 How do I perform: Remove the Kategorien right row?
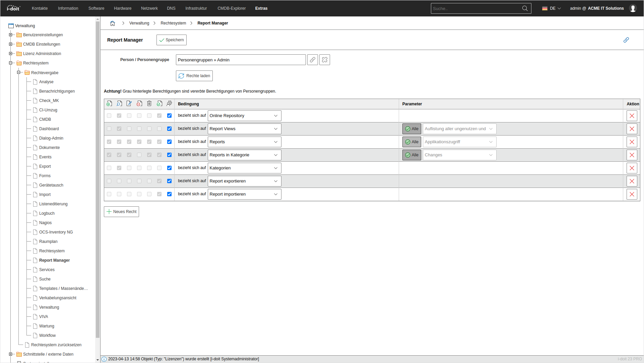point(632,168)
